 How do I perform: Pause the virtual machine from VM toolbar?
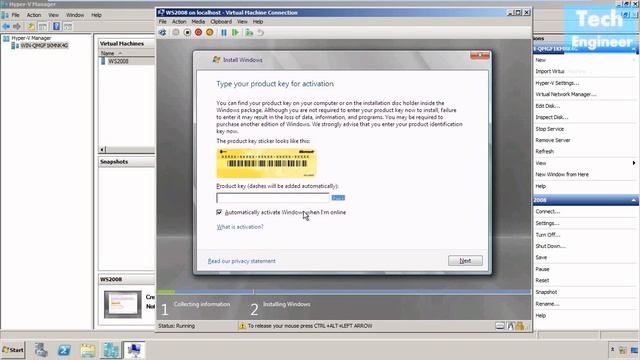[224, 32]
